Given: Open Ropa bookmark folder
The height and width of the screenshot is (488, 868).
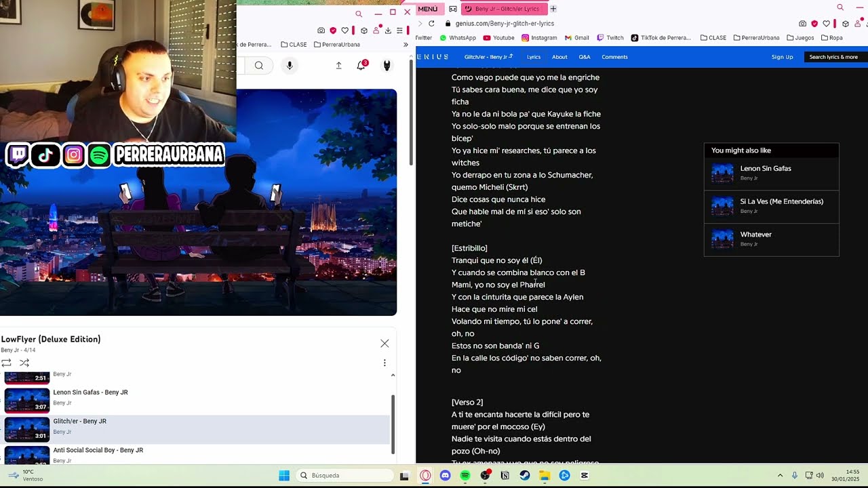Looking at the screenshot, I should 832,38.
